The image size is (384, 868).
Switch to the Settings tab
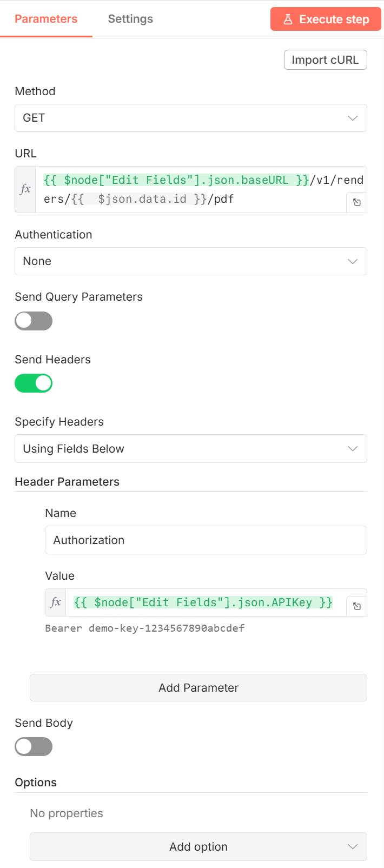click(x=130, y=19)
